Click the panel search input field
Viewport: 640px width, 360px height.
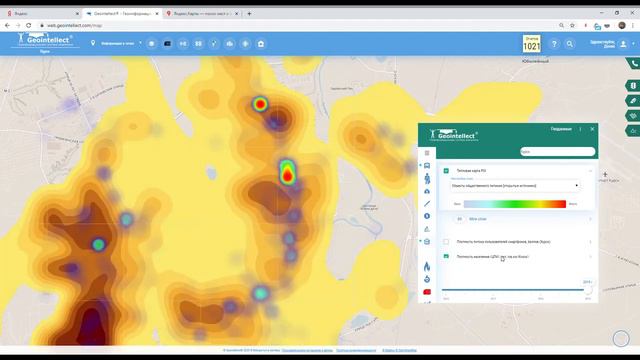coord(557,151)
